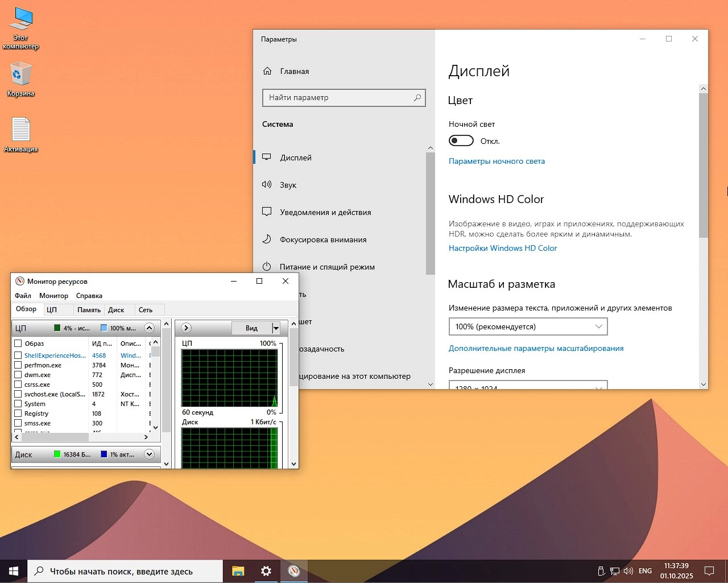Open the Дисплей section in Settings sidebar

pos(296,158)
